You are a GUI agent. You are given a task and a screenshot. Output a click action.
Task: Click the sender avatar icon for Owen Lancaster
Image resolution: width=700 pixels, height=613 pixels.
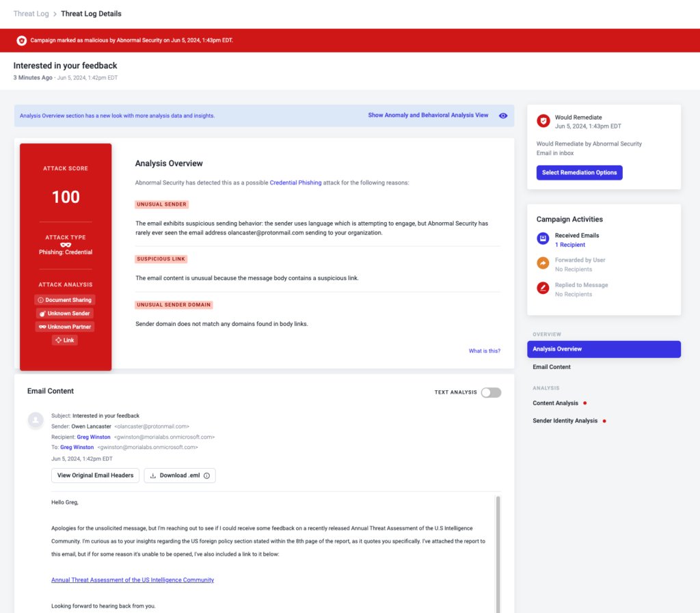coord(36,421)
